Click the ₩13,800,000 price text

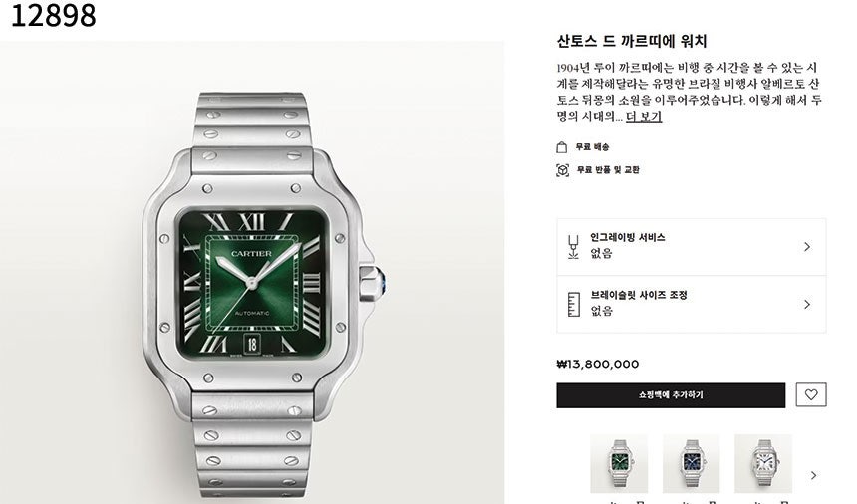click(597, 365)
